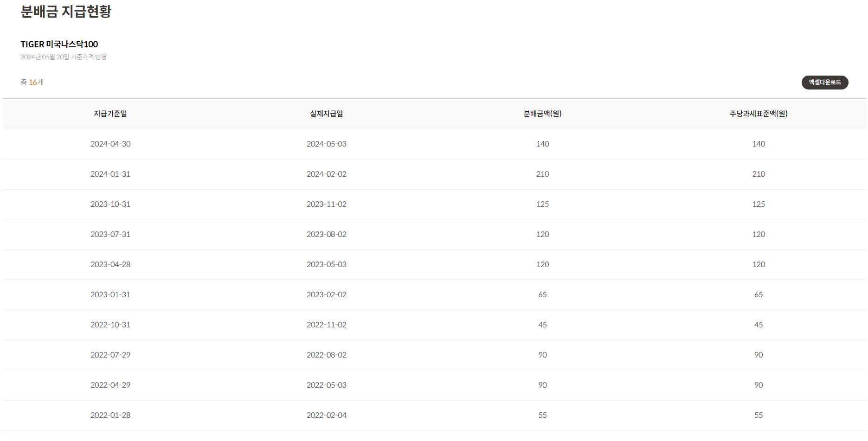868x441 pixels.
Task: Select the payment date 2023-05-03
Action: point(327,264)
